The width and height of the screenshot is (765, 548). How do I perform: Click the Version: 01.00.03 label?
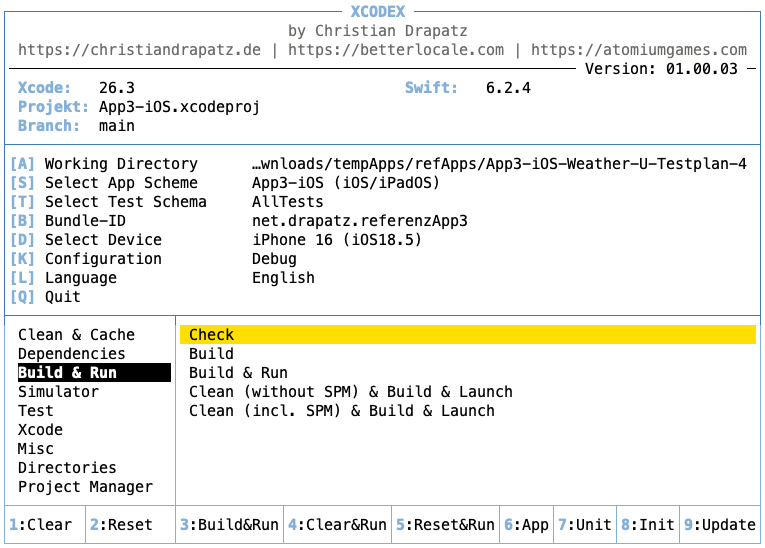(x=662, y=69)
